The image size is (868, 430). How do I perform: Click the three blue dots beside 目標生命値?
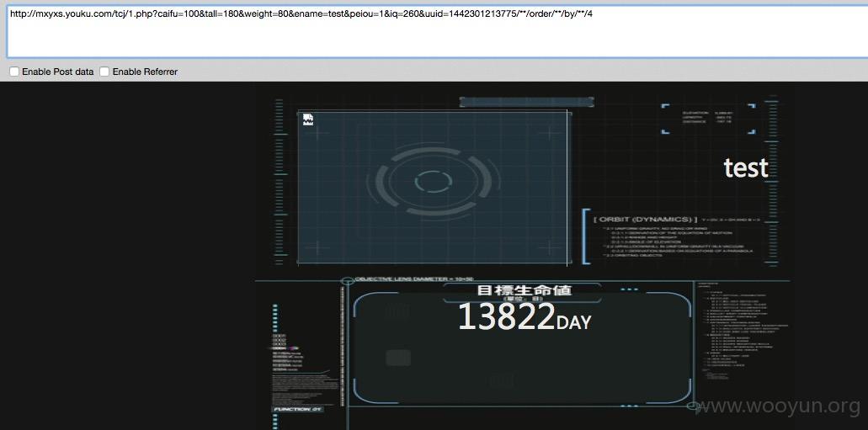click(x=630, y=289)
